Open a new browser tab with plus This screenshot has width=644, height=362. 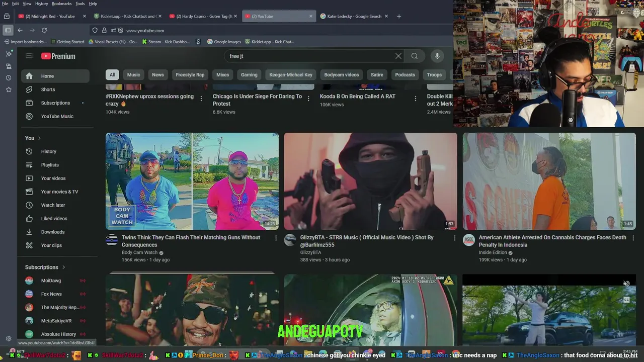(x=399, y=16)
